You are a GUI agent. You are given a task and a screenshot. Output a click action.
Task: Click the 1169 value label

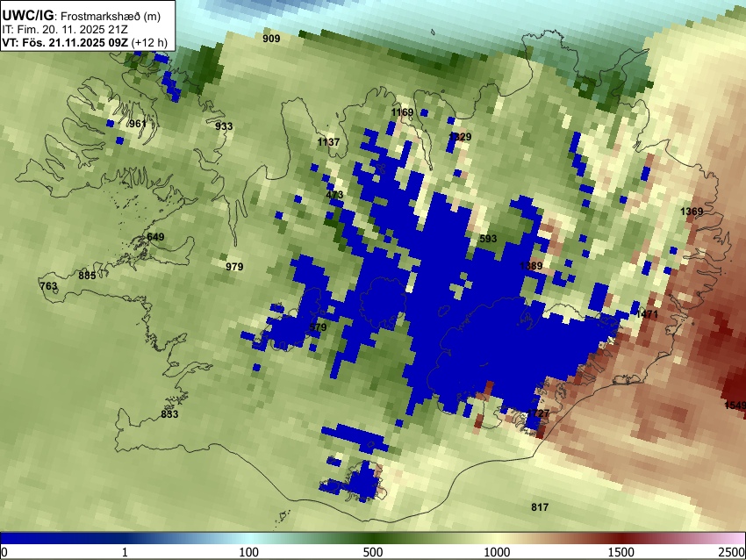[402, 112]
